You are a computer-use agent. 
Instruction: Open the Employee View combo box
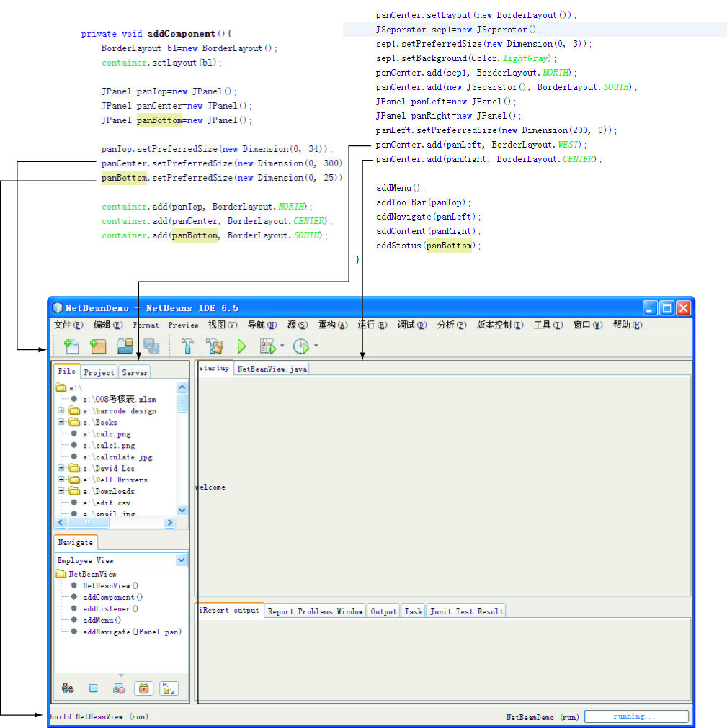(x=121, y=560)
